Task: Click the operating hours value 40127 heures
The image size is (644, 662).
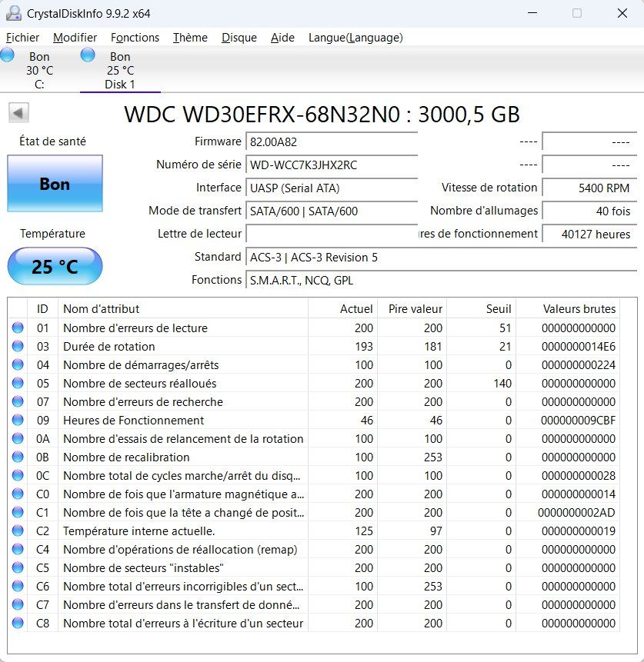Action: (x=589, y=234)
